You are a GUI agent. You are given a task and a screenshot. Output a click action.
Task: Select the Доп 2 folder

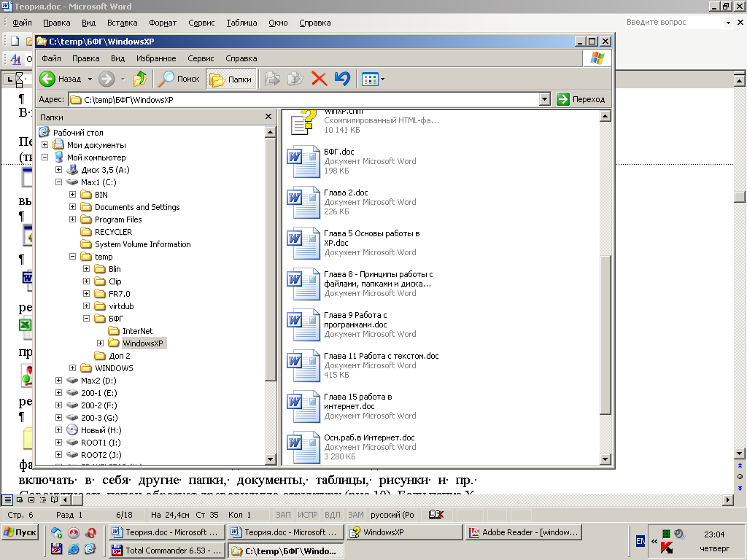point(120,356)
